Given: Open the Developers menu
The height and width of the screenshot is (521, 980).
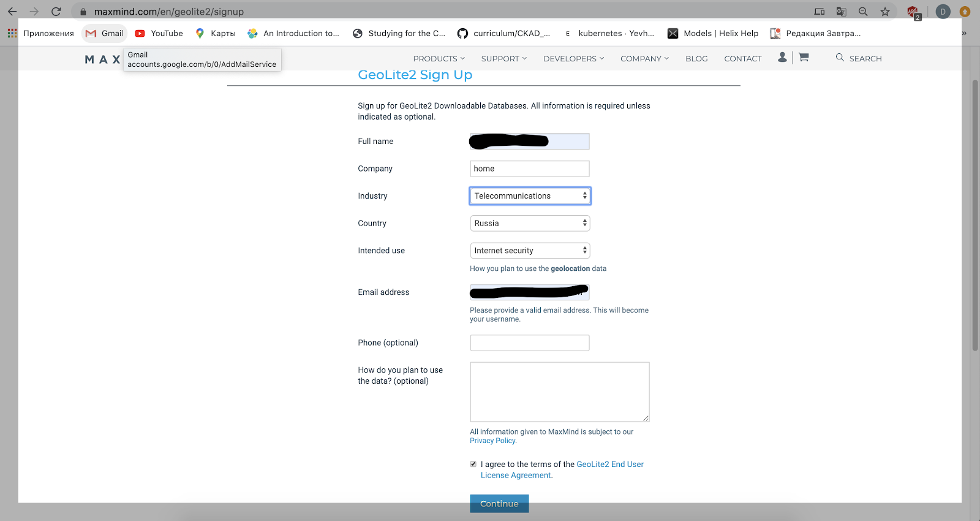Looking at the screenshot, I should (x=573, y=59).
